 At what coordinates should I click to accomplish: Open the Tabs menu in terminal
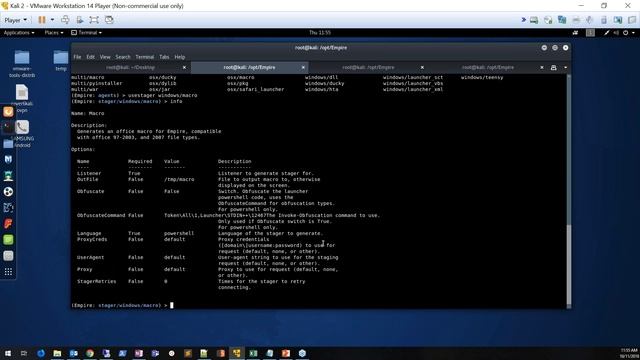click(x=164, y=57)
